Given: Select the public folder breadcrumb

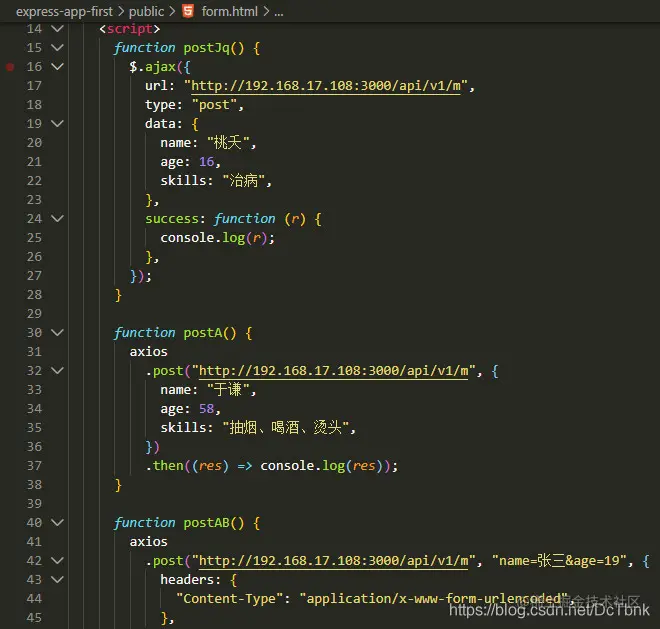Looking at the screenshot, I should pos(146,11).
